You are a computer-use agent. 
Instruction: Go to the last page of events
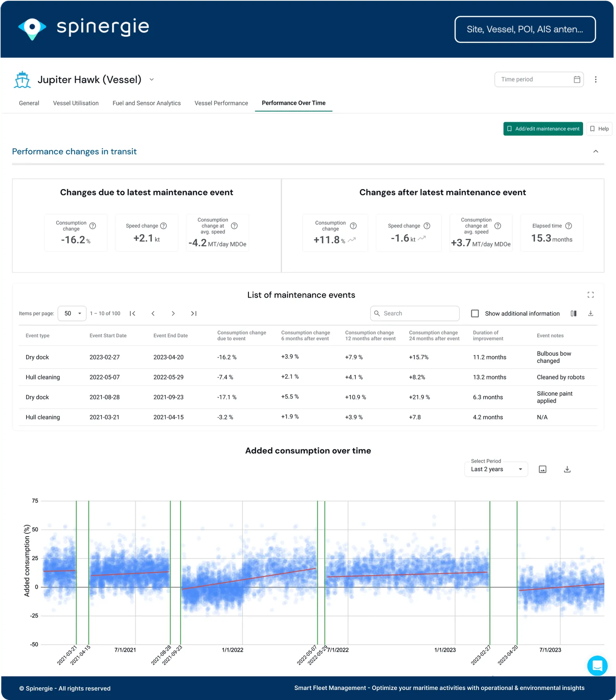194,313
